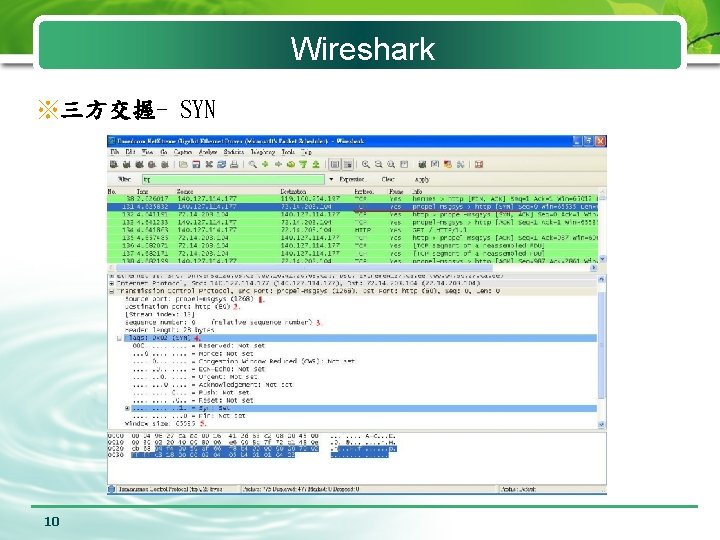Click the Clear filter button
Viewport: 720px width, 540px height.
pos(388,180)
